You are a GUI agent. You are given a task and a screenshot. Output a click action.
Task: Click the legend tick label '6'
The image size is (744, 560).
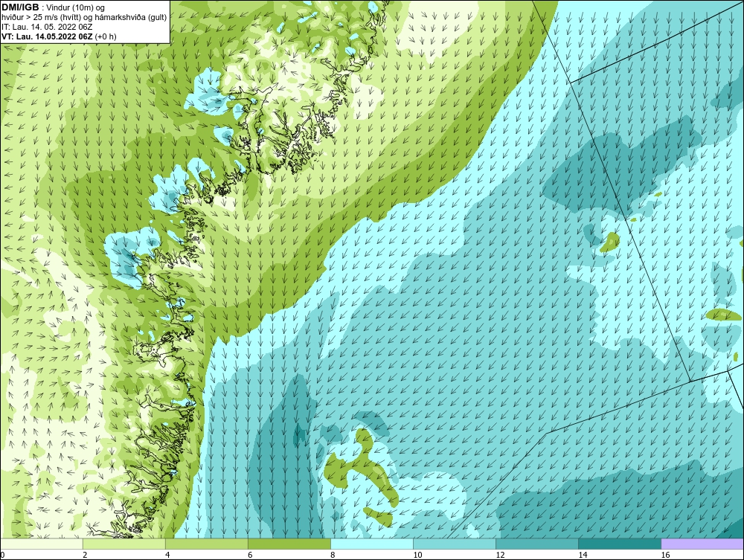coord(250,555)
